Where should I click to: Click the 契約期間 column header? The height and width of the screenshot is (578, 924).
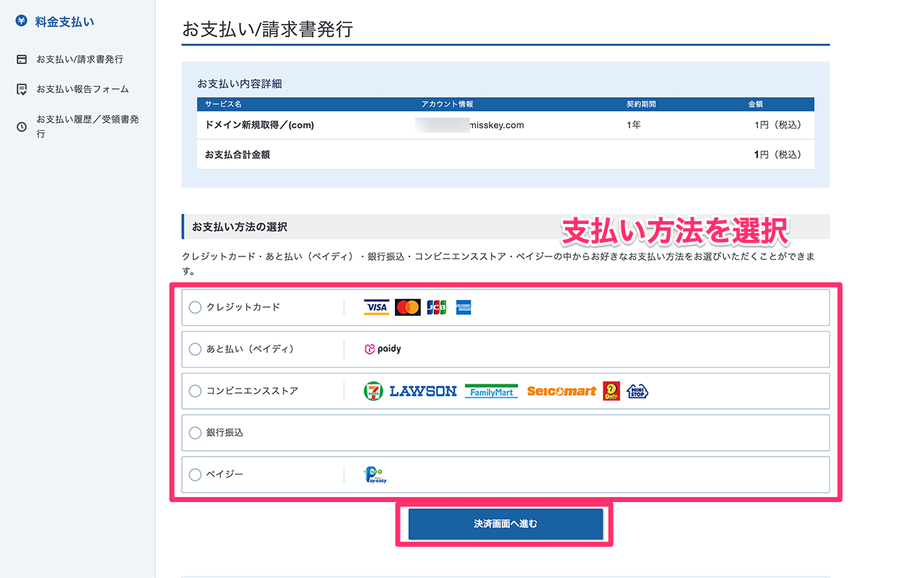[641, 105]
